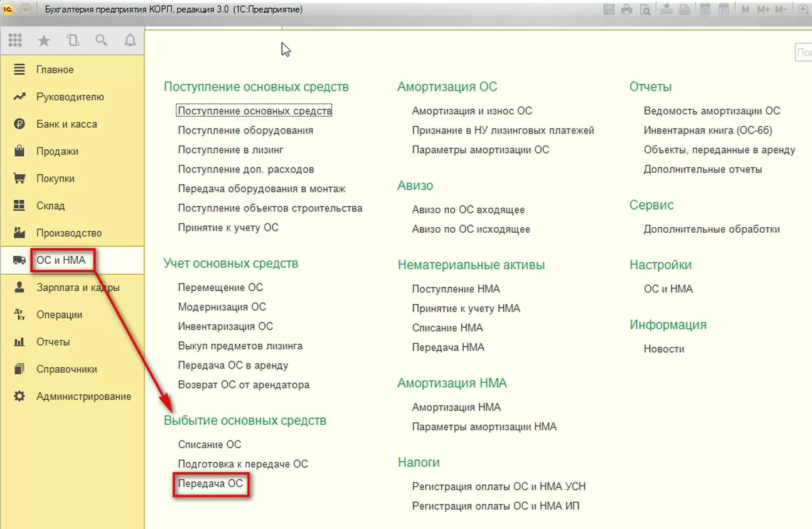Screen dimensions: 812x529
Task: Open the Новости link
Action: [663, 349]
